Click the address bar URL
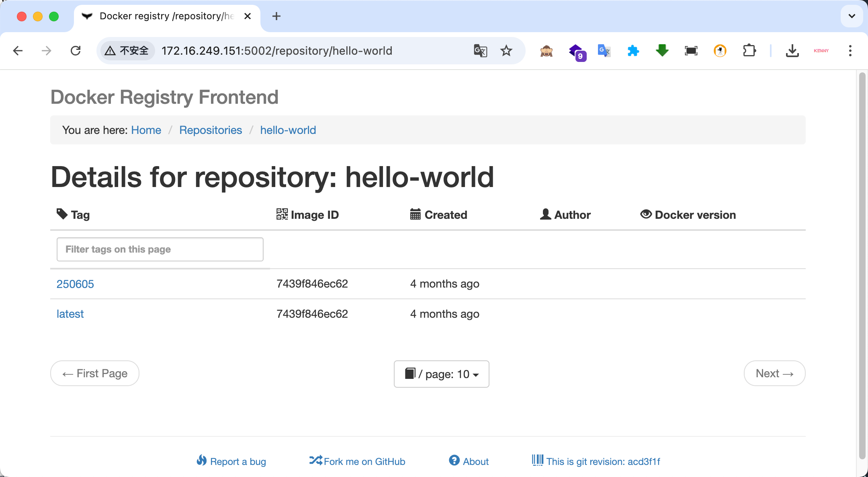Screen dimensions: 868x477 tap(277, 51)
